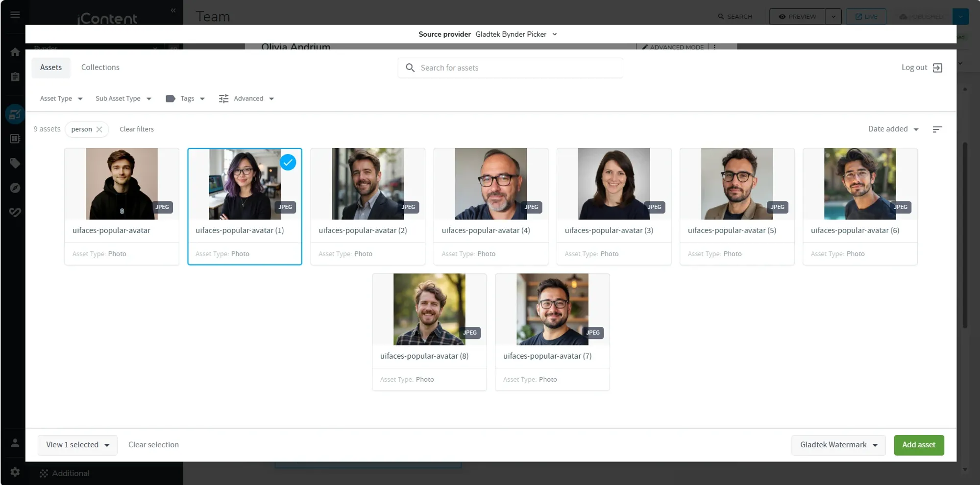The width and height of the screenshot is (980, 485).
Task: Select the highlighted content editor sidebar icon
Action: coord(15,114)
